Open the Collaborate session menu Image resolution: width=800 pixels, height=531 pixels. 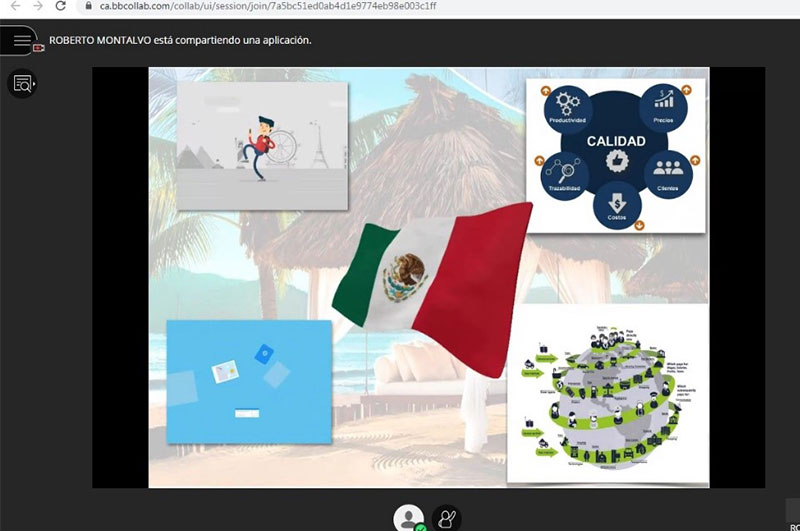click(22, 41)
